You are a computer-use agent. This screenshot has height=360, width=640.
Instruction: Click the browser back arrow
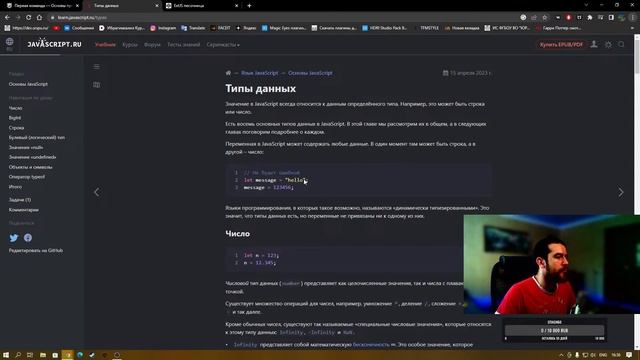tap(7, 18)
